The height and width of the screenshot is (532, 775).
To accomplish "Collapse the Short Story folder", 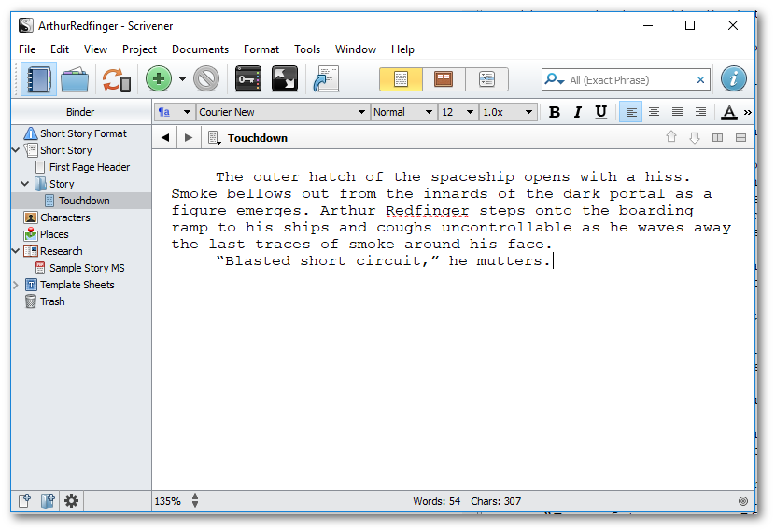I will pos(16,149).
